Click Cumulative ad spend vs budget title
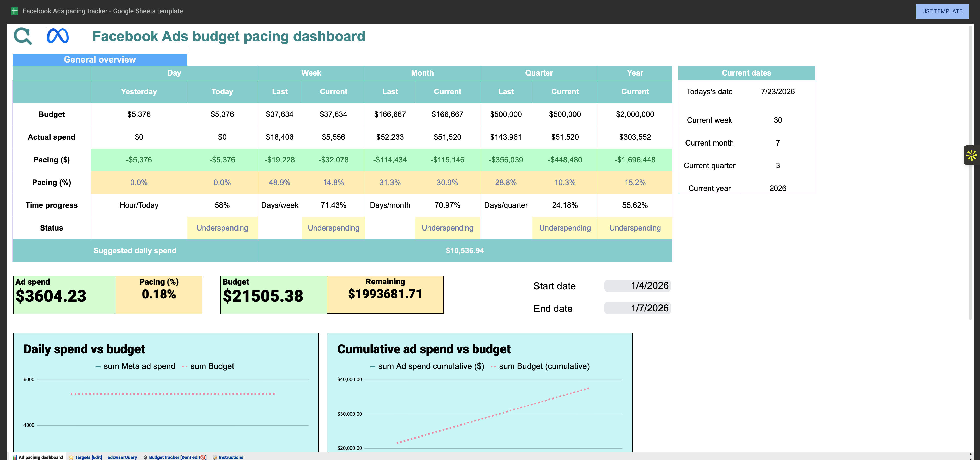This screenshot has width=980, height=460. [424, 349]
